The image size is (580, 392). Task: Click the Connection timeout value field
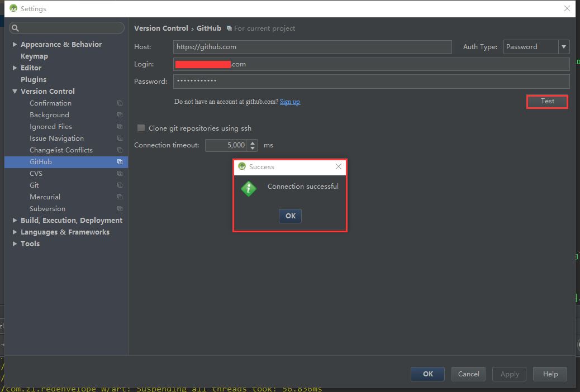tap(226, 145)
